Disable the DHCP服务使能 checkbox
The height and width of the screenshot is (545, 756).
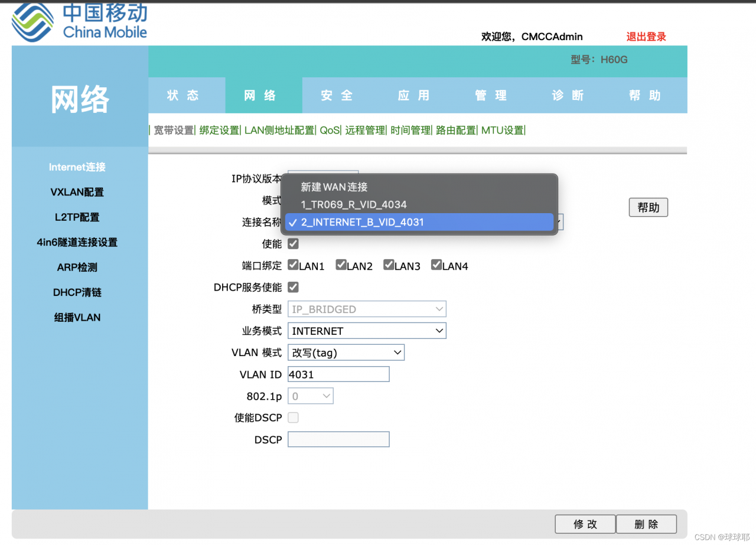click(x=293, y=287)
